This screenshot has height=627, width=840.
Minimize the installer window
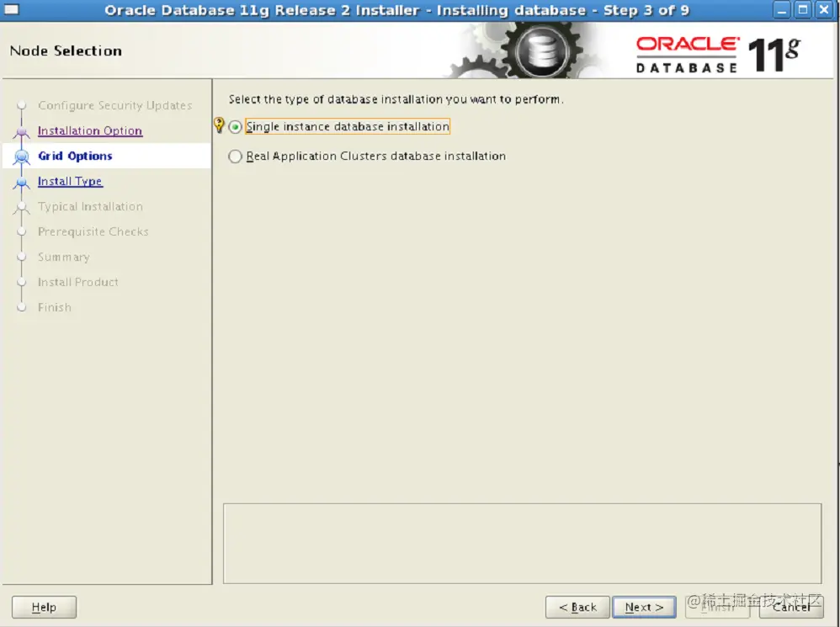[782, 9]
